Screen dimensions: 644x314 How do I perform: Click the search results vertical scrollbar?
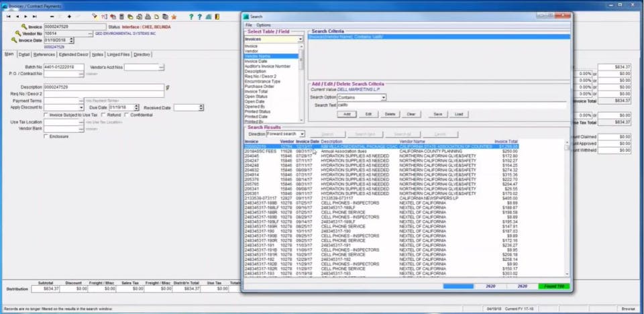pyautogui.click(x=568, y=209)
